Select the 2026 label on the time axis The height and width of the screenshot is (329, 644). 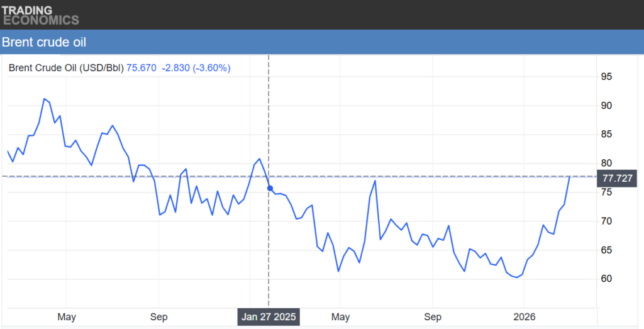[x=523, y=317]
